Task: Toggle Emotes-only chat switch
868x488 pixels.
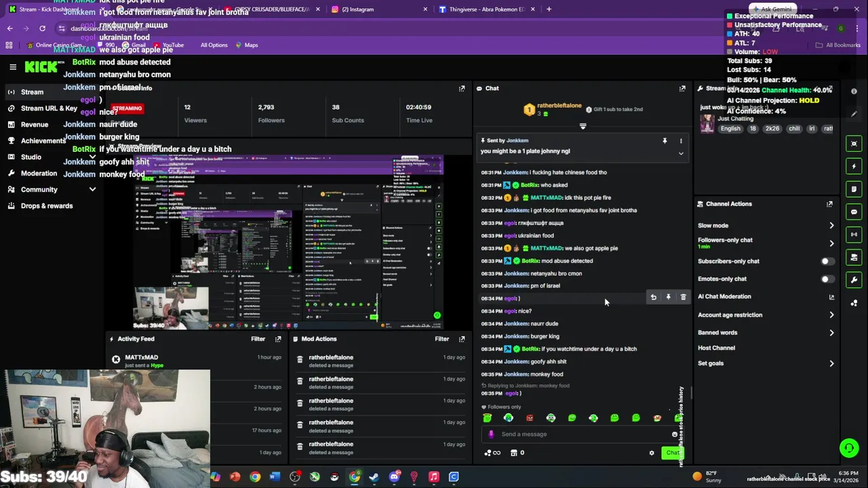Action: tap(827, 279)
